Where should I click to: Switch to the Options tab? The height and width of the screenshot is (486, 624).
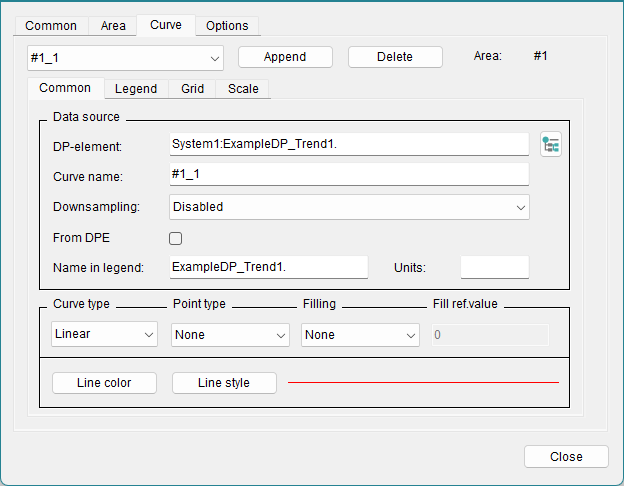click(227, 26)
